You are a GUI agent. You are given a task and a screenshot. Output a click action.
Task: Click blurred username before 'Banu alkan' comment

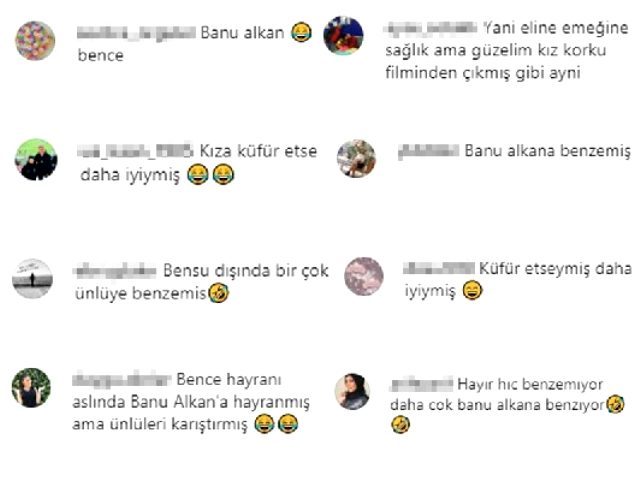(136, 33)
